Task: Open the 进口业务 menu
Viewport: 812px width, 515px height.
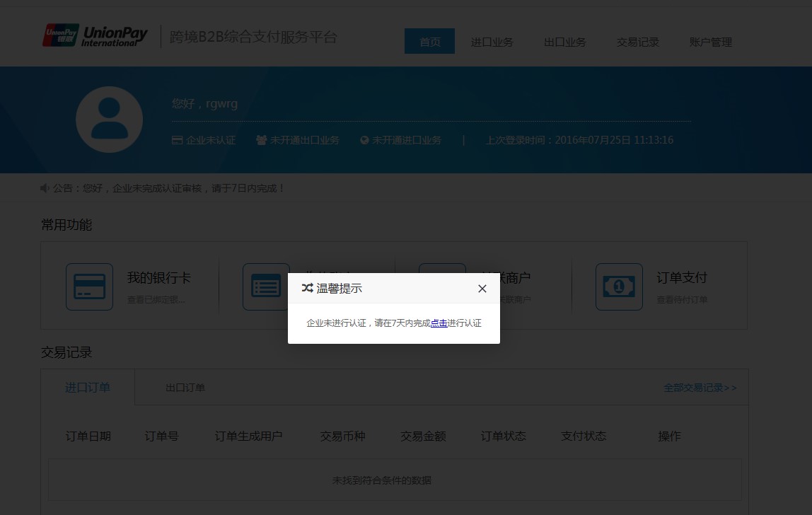Action: click(x=492, y=42)
